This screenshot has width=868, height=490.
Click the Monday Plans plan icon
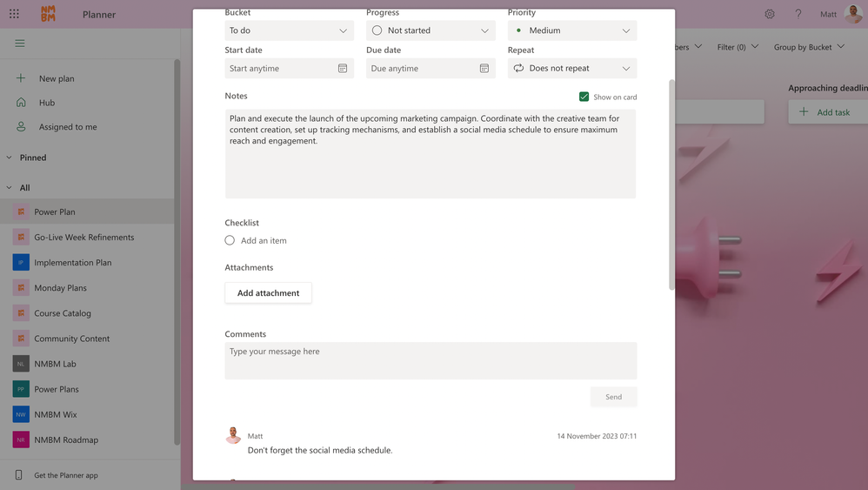pyautogui.click(x=21, y=288)
